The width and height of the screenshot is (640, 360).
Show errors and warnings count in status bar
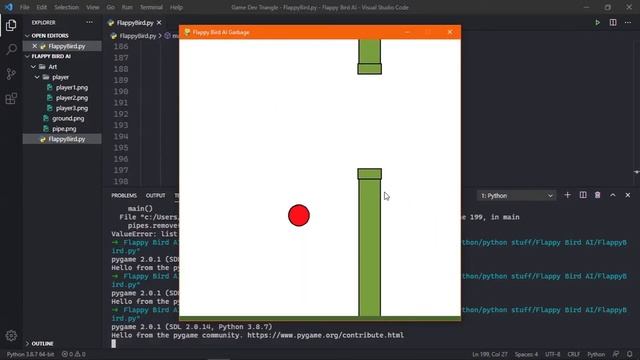pos(73,354)
